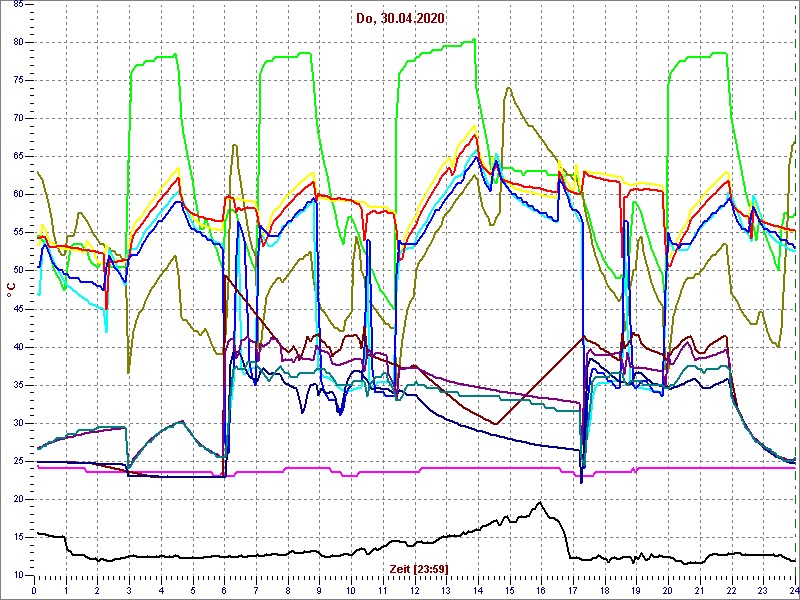800x600 pixels.
Task: Select the 20 tick on the temperature axis
Action: pyautogui.click(x=17, y=499)
